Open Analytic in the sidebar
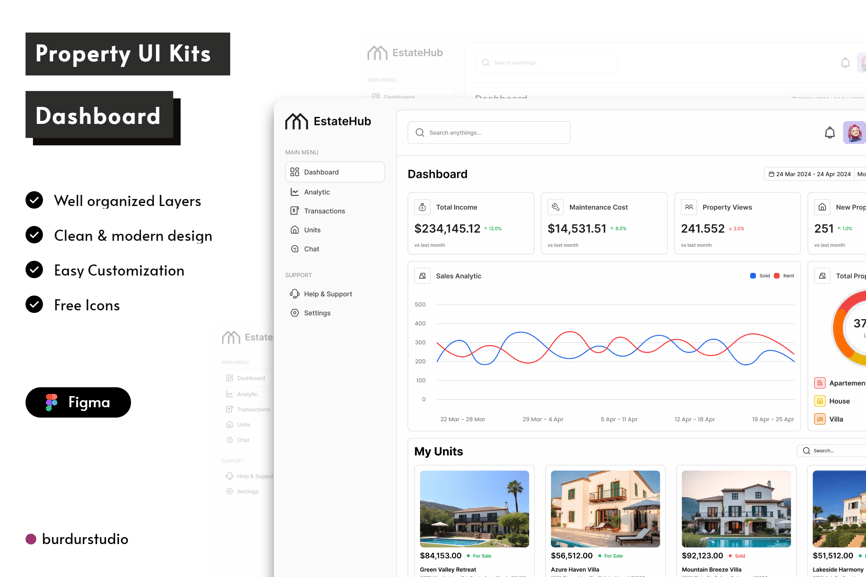 (316, 192)
